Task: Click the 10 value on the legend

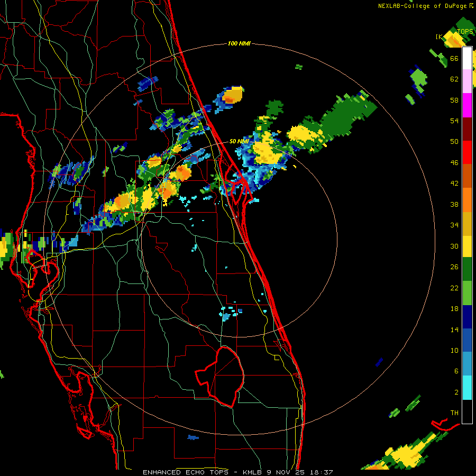Action: click(x=454, y=350)
